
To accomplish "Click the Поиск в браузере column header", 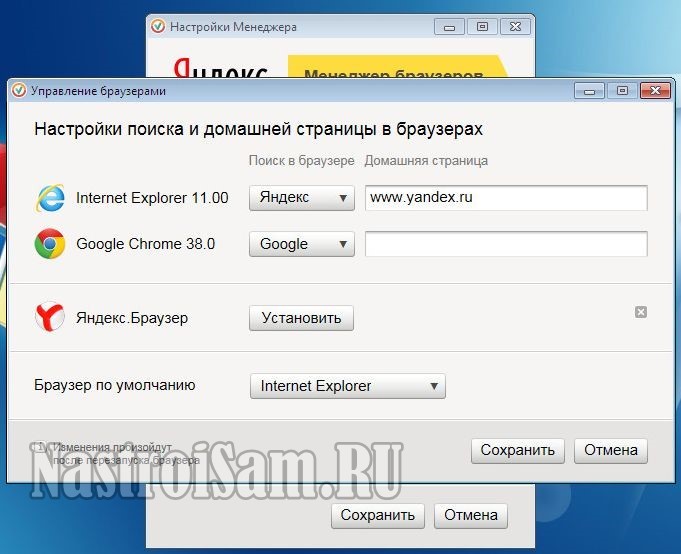I will [x=301, y=161].
